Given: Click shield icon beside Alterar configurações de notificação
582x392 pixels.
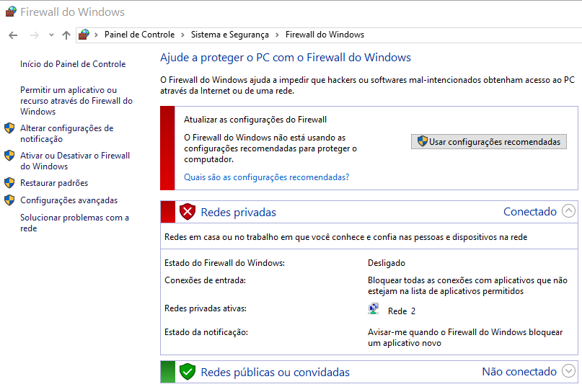Looking at the screenshot, I should pos(9,128).
